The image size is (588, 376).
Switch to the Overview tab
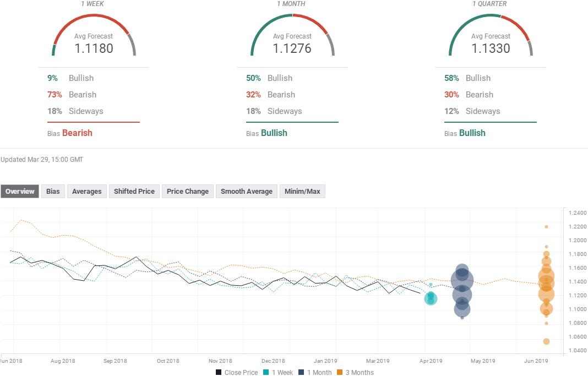coord(20,192)
